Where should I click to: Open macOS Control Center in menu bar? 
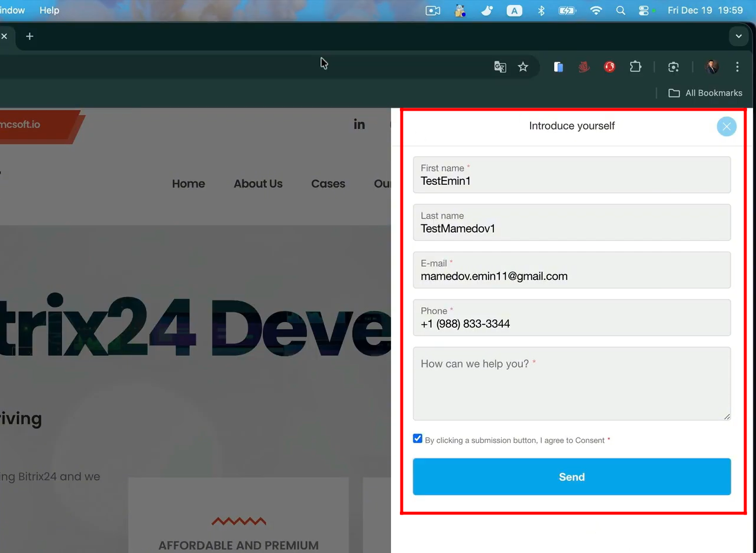[x=644, y=10]
